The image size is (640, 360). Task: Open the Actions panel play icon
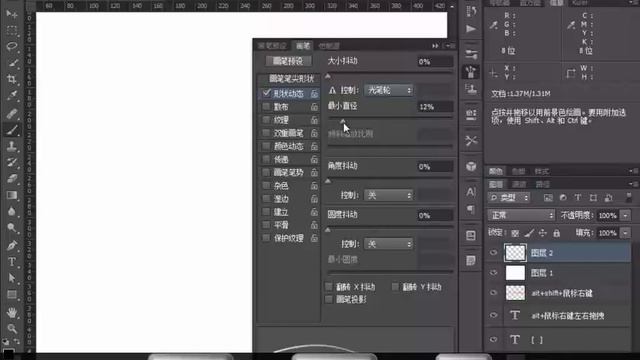coord(471,29)
